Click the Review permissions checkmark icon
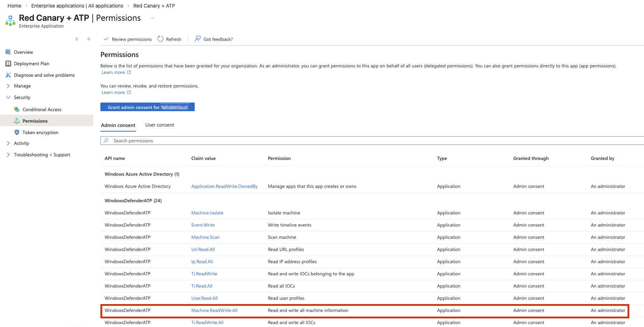Screen dimensions: 644x327 point(106,39)
